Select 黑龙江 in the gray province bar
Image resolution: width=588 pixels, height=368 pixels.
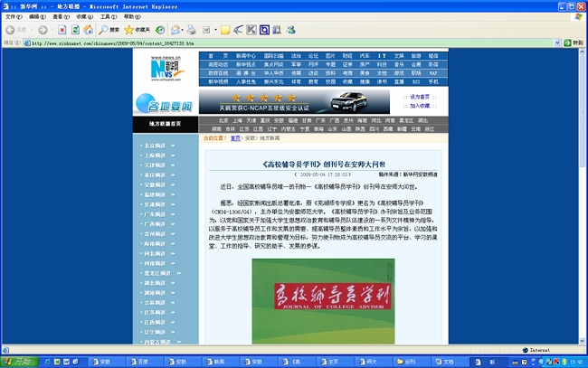(406, 120)
